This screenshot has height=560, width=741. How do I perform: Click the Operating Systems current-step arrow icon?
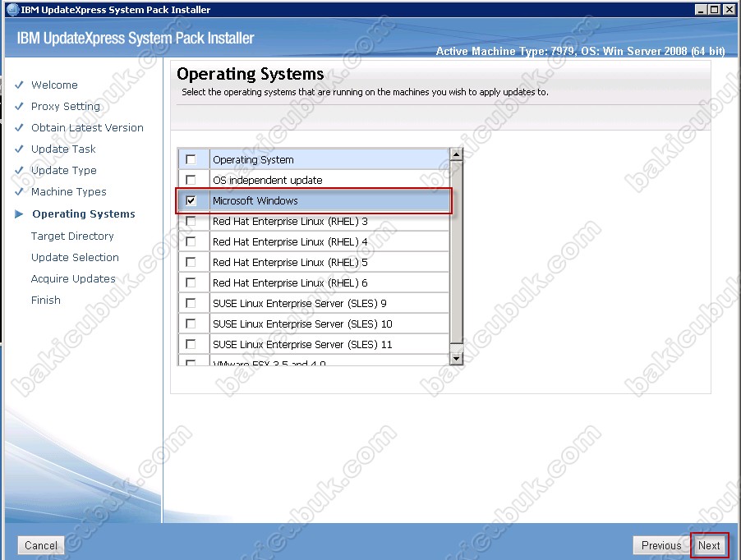point(19,213)
